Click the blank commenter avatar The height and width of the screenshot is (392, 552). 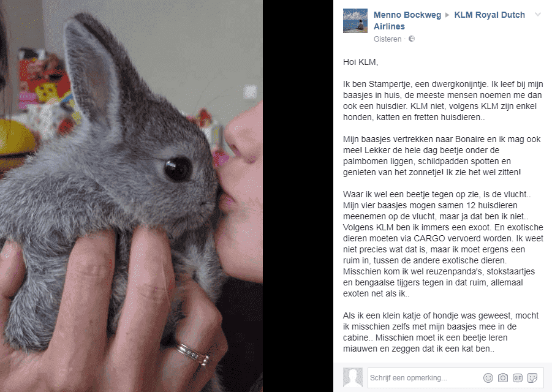coord(353,377)
